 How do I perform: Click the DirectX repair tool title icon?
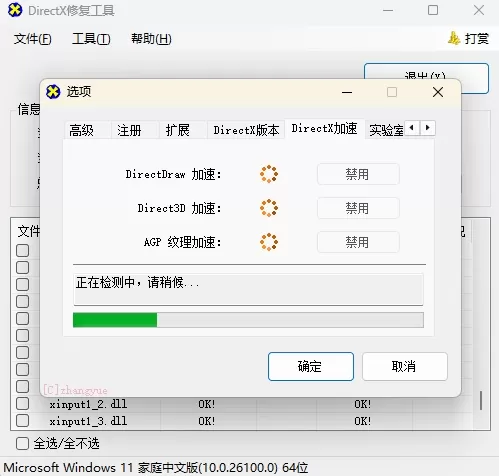15,10
